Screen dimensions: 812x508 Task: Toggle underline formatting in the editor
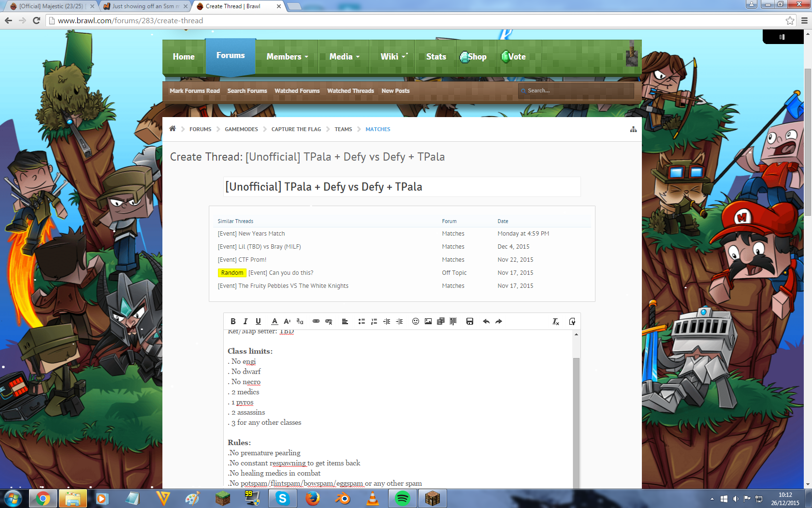coord(258,321)
